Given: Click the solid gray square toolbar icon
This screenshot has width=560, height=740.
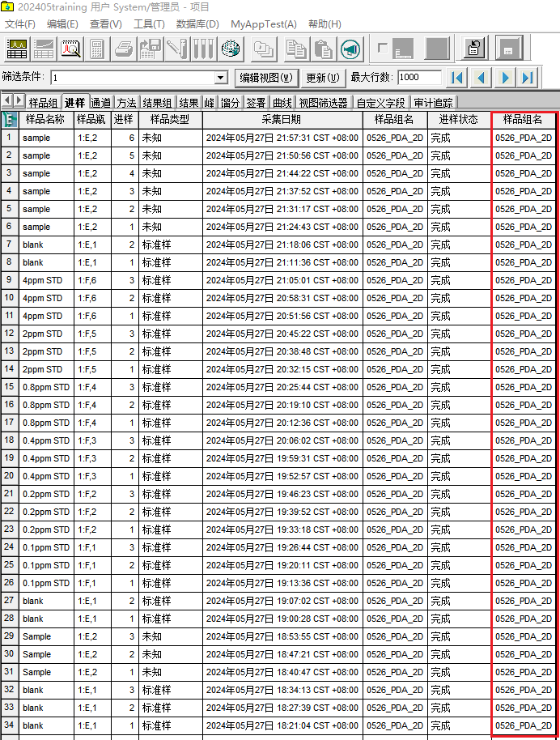Looking at the screenshot, I should pyautogui.click(x=436, y=48).
